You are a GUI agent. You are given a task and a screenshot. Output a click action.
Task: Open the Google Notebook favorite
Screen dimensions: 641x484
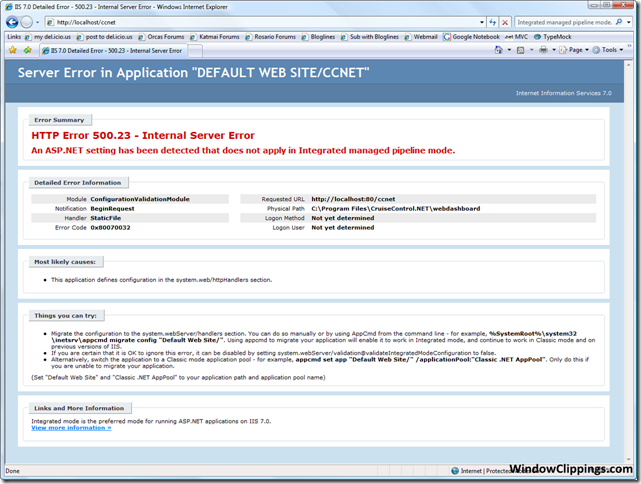[x=471, y=37]
